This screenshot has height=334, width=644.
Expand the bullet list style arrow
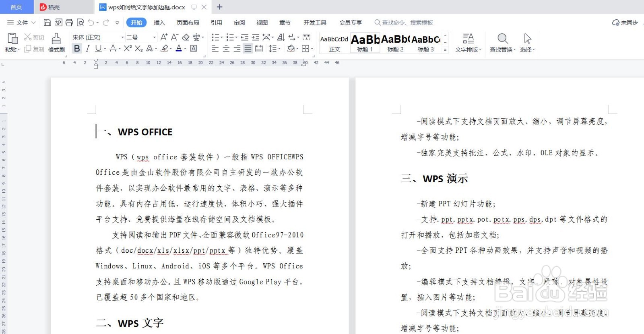(x=221, y=37)
